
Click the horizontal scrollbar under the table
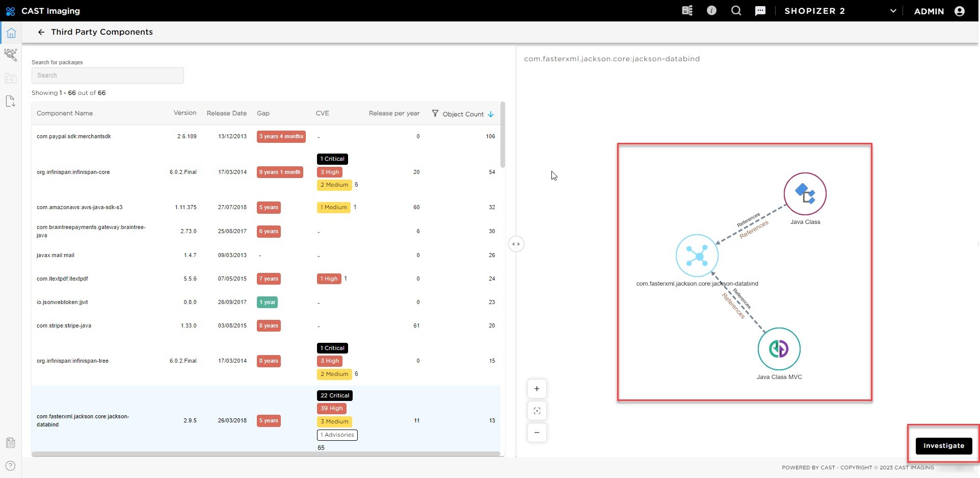click(265, 454)
